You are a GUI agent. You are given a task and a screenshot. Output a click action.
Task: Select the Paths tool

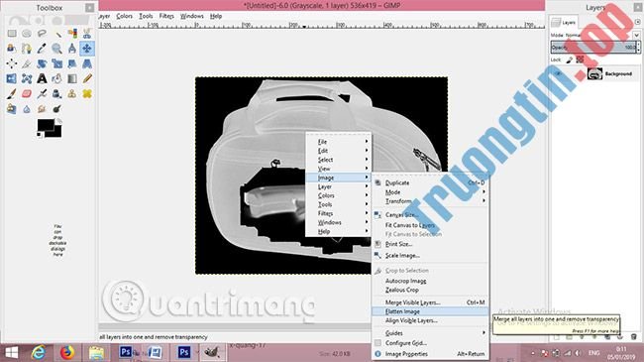[27, 49]
